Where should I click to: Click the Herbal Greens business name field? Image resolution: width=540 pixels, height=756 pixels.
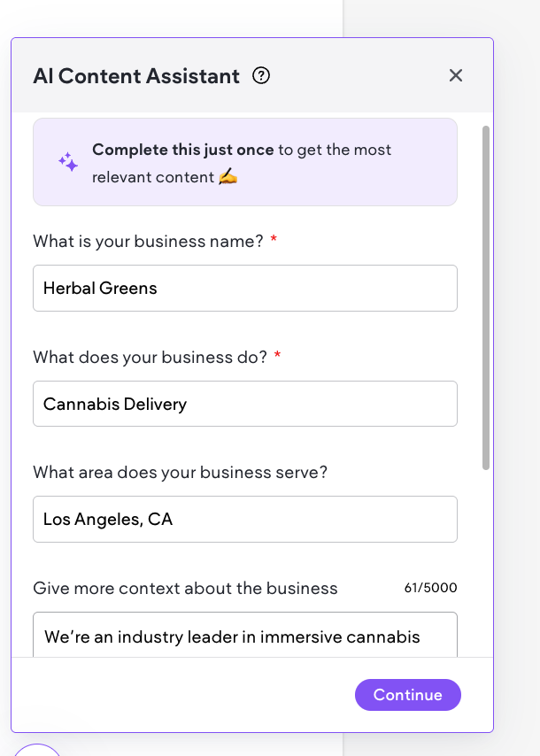[x=244, y=289]
